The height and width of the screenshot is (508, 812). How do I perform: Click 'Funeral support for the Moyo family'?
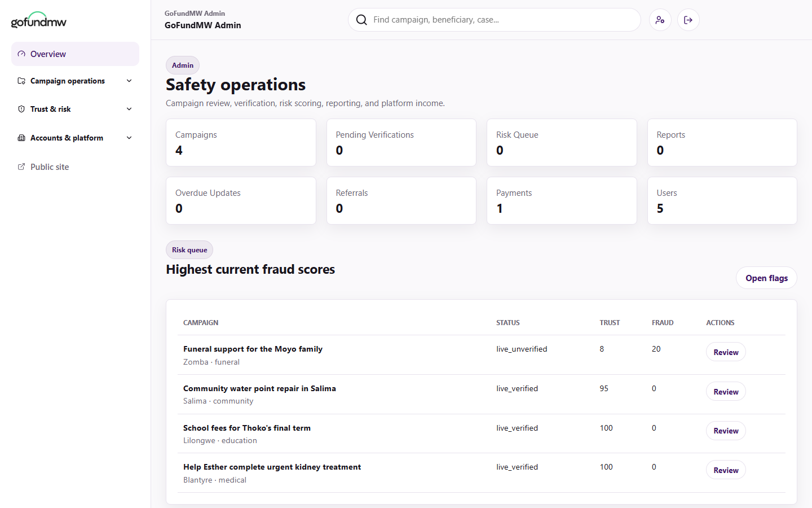click(x=253, y=349)
